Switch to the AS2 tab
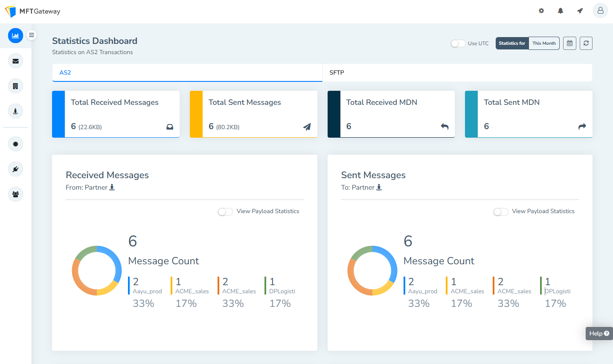This screenshot has height=364, width=613. coord(187,72)
